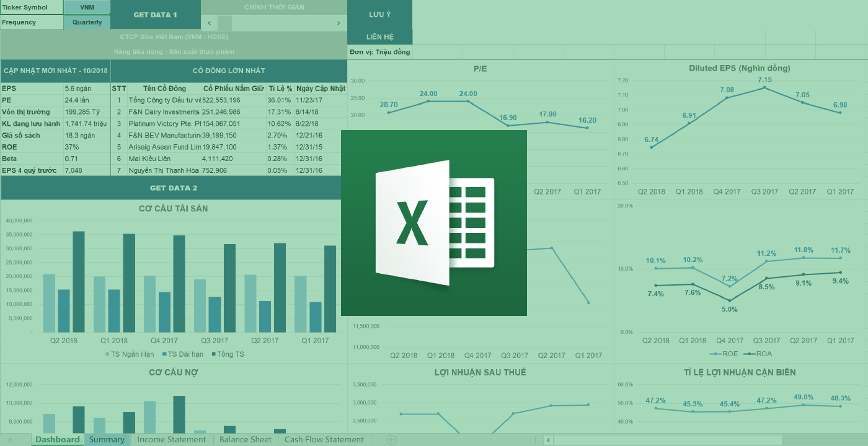This screenshot has width=868, height=446.
Task: Click the left arrow of the CHỈNH THỜI GIAN scrollbar
Action: [209, 22]
